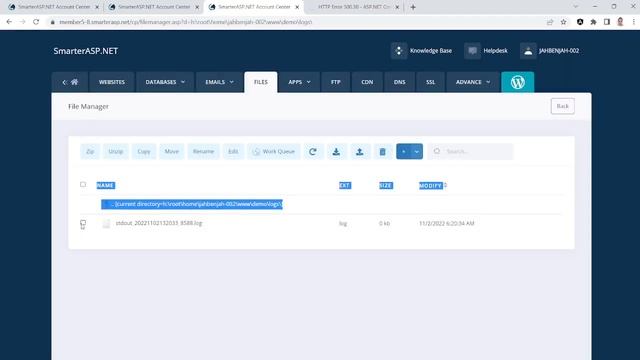This screenshot has height=360, width=640.
Task: Open the FTP tab
Action: pos(336,82)
